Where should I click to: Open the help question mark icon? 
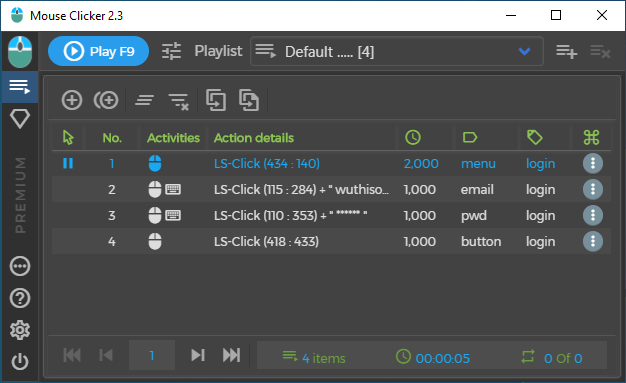pyautogui.click(x=20, y=298)
